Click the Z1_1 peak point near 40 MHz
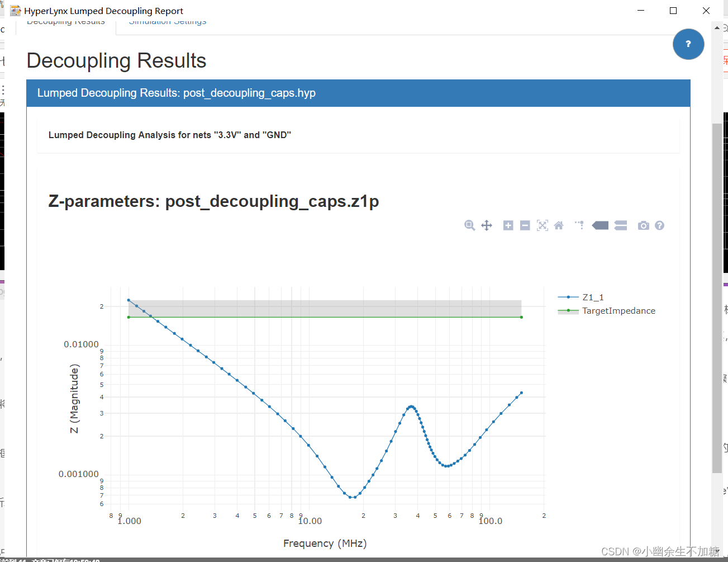The image size is (728, 562). 412,407
